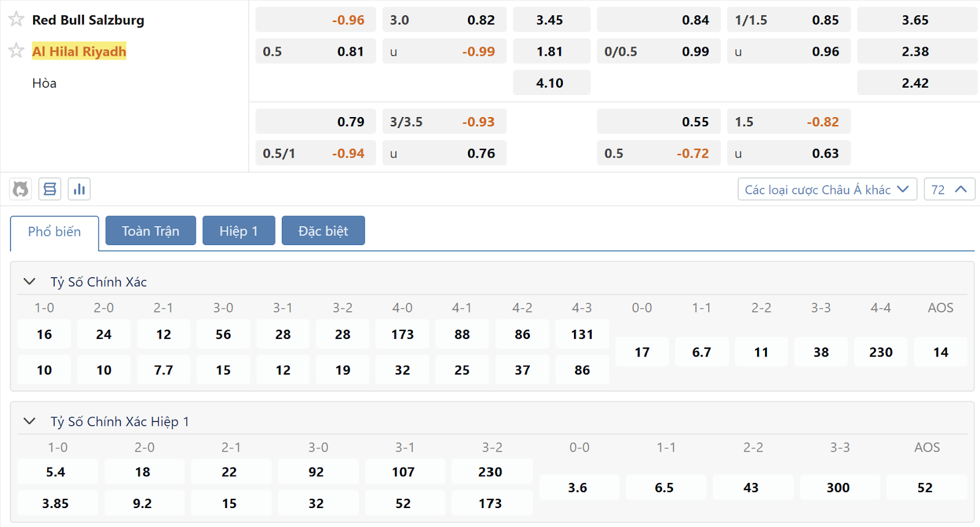Collapse the Tỷ Số Chính Xác Hiệp 1 section
The width and height of the screenshot is (980, 527).
[29, 422]
